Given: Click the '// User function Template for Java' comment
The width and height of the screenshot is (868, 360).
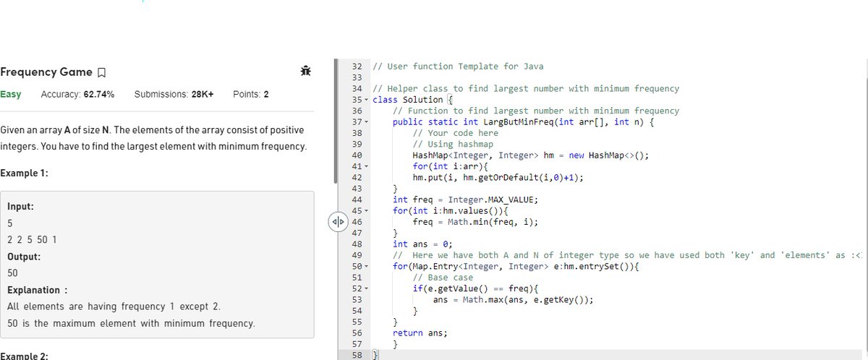Looking at the screenshot, I should pyautogui.click(x=457, y=67).
